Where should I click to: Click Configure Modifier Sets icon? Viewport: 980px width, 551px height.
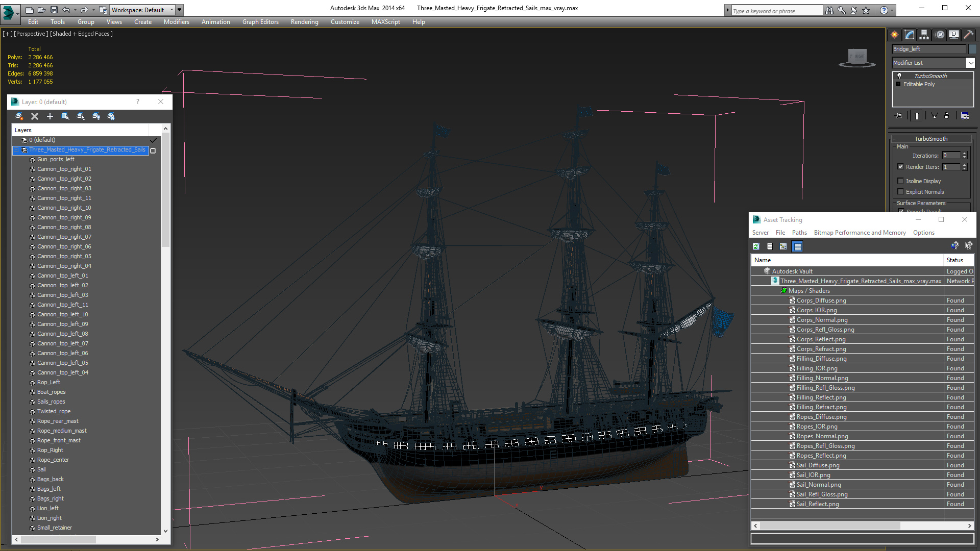[x=965, y=116]
